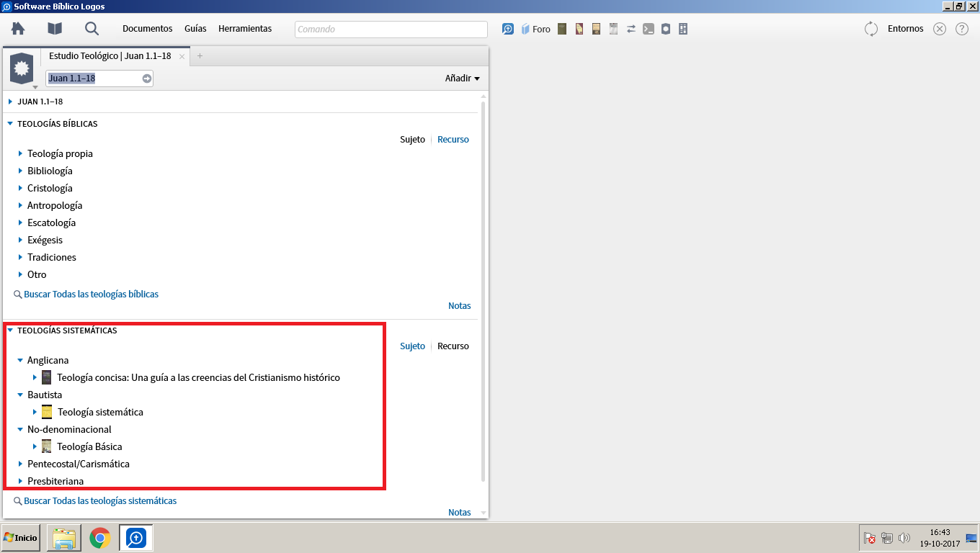
Task: Switch Teologías bíblicas view to Recurso
Action: click(453, 140)
